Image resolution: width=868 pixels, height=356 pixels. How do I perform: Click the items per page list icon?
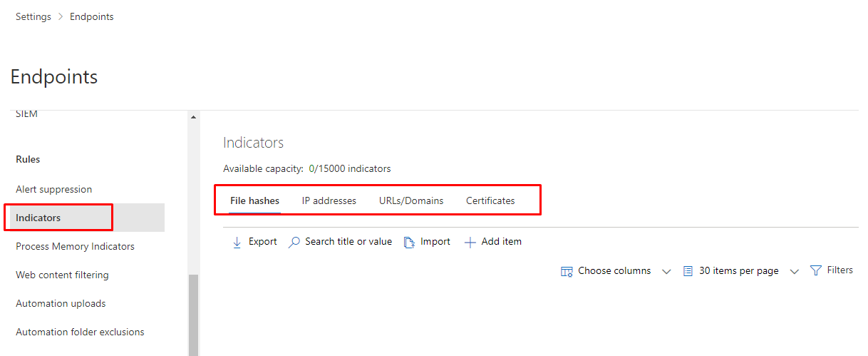[x=688, y=272]
